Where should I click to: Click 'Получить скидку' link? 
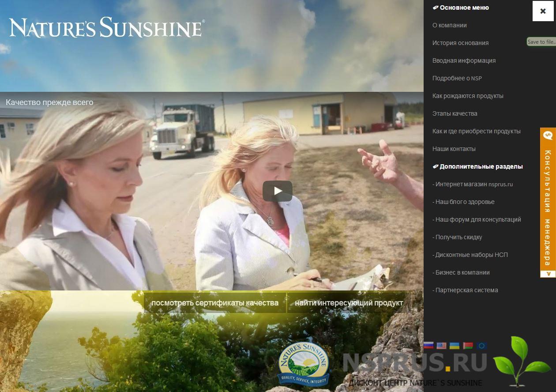[457, 237]
